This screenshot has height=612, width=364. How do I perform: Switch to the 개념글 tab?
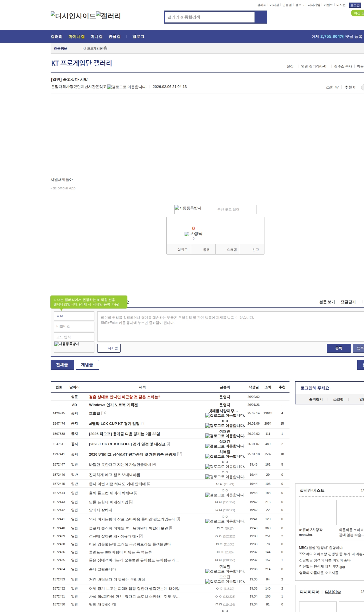(87, 365)
